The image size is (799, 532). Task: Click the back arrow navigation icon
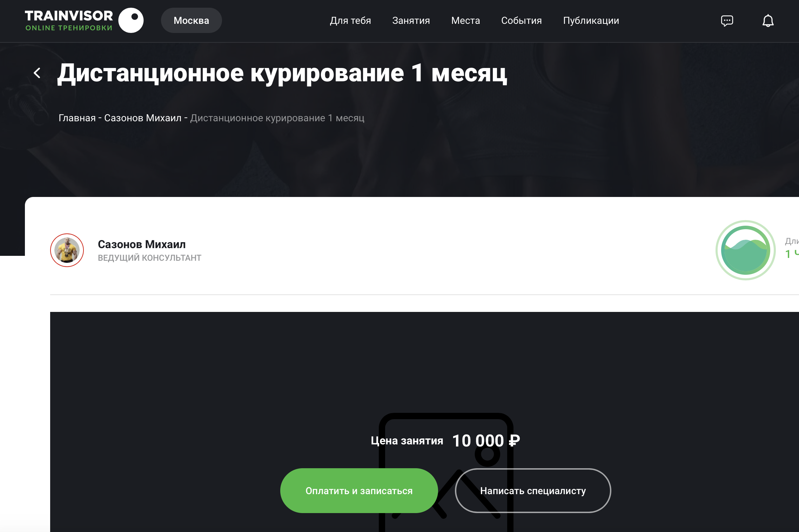coord(37,73)
